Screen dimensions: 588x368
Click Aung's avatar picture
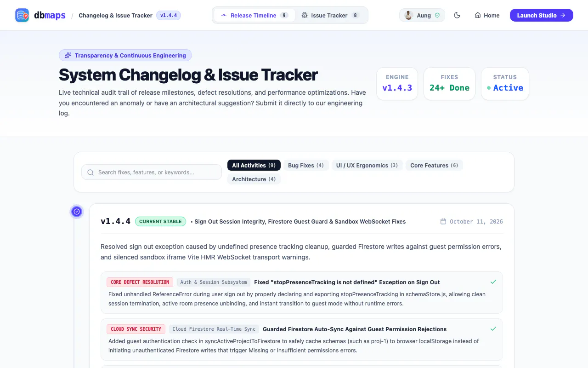click(408, 15)
